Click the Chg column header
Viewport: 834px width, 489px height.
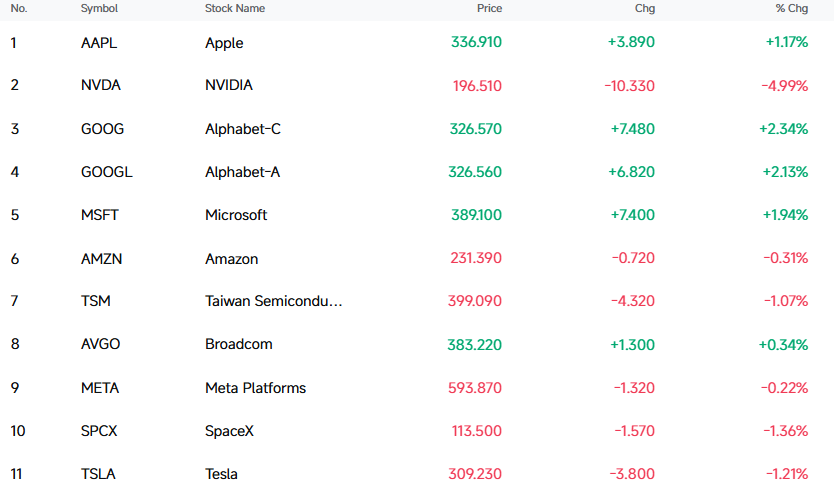pos(645,9)
